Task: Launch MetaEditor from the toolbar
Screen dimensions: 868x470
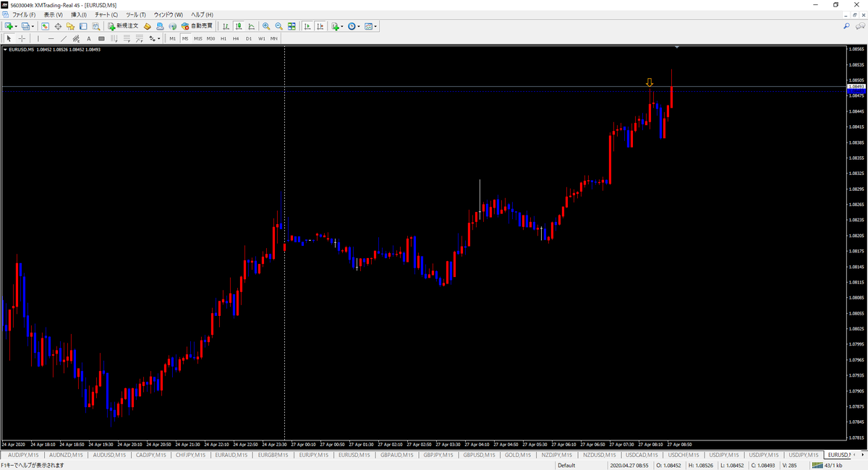Action: click(x=148, y=26)
